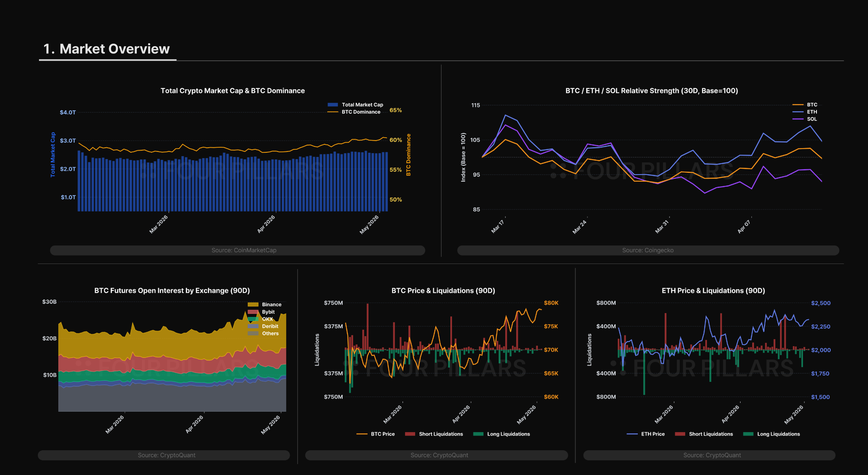
Task: Toggle BTC Dominance legend entry
Action: (x=354, y=112)
